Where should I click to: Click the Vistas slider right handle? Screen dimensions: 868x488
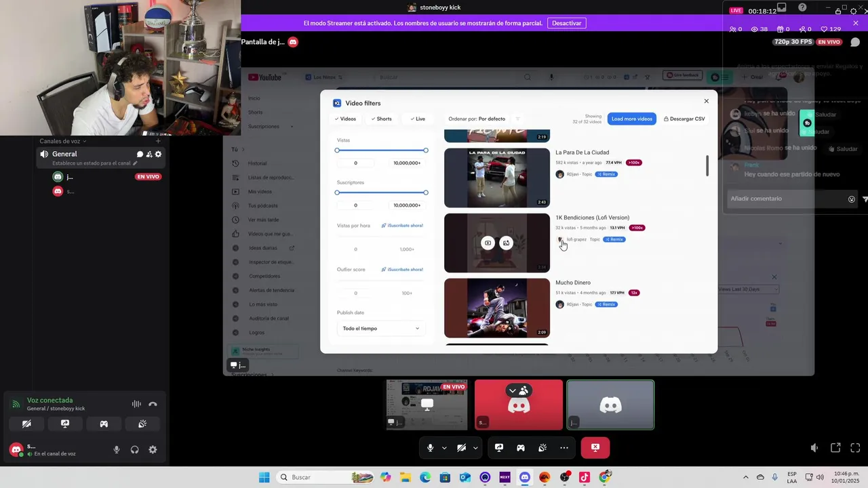(x=426, y=150)
